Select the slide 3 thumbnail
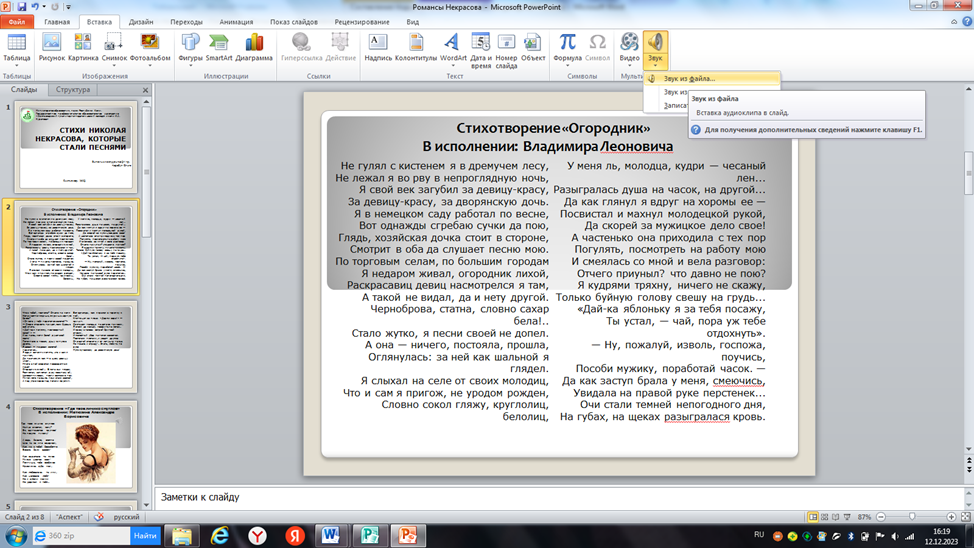This screenshot has width=974, height=548. pos(77,345)
